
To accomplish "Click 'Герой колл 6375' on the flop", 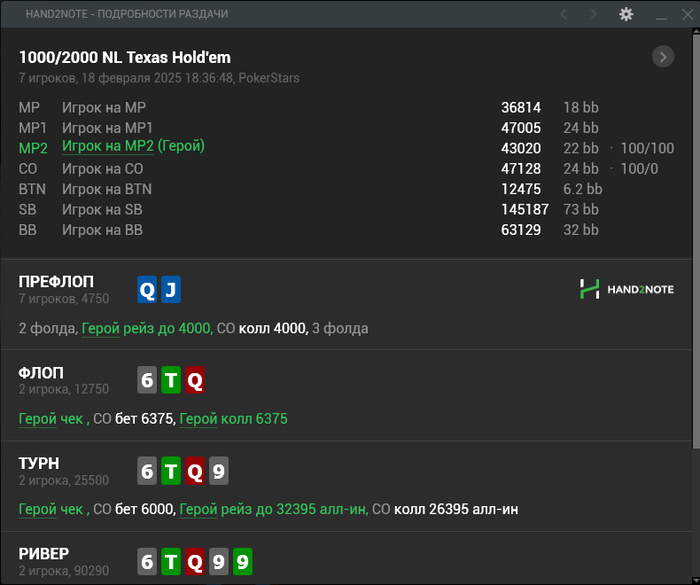I will (233, 419).
